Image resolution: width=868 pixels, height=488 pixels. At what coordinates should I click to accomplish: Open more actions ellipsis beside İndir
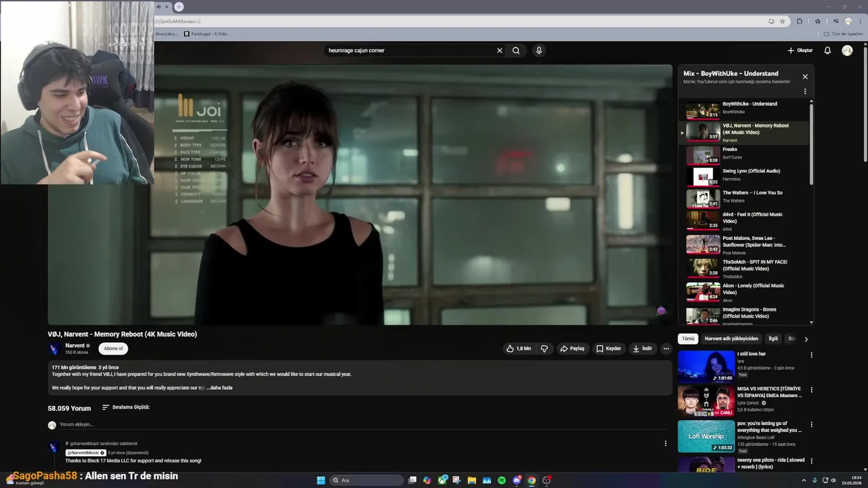click(666, 348)
